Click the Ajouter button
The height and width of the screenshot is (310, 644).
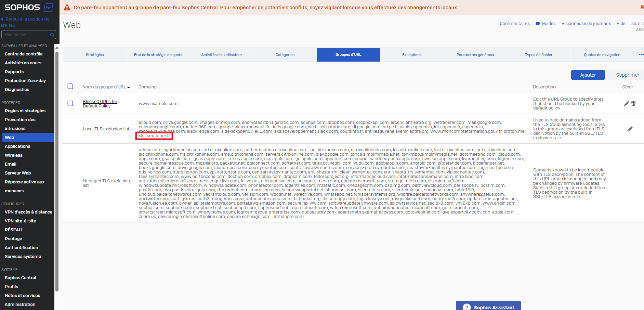coord(588,75)
